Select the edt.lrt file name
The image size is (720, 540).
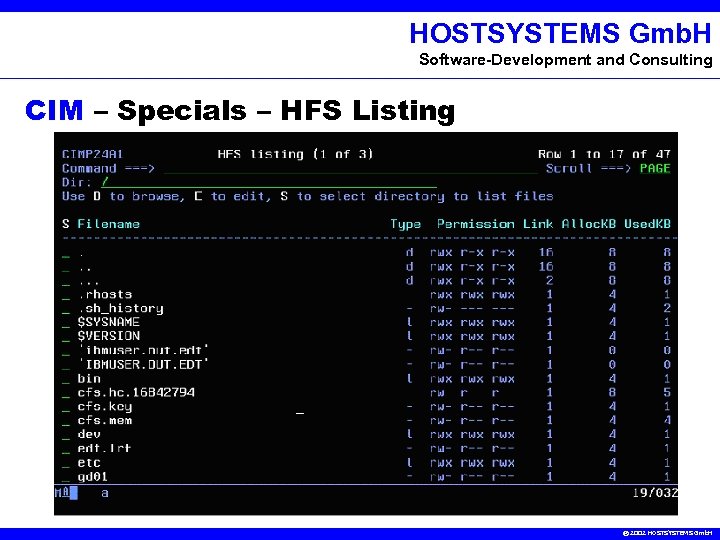[104, 448]
